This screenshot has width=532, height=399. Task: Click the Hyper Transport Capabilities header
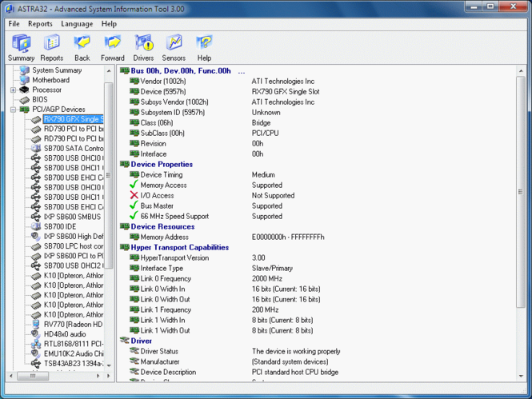180,247
